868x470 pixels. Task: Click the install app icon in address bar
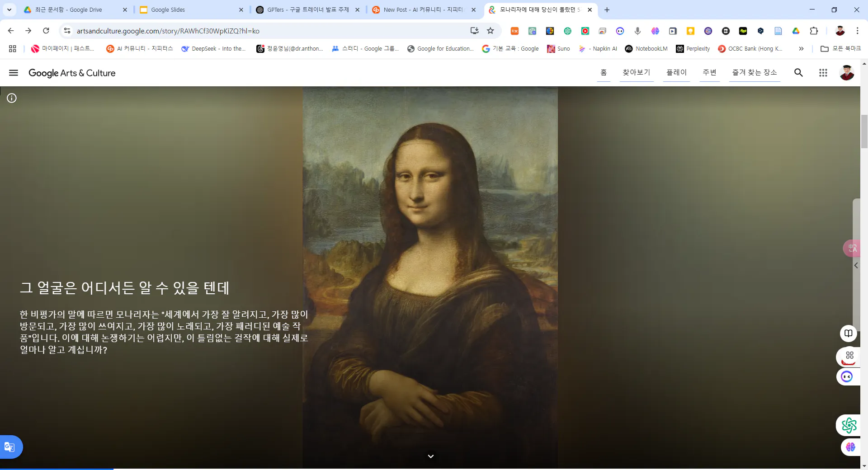474,31
